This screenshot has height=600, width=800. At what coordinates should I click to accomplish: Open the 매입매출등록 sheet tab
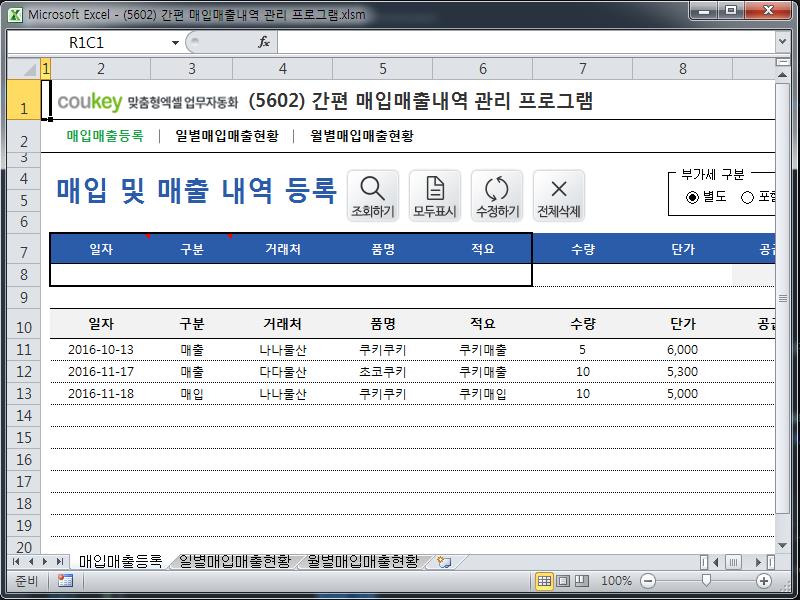point(120,562)
